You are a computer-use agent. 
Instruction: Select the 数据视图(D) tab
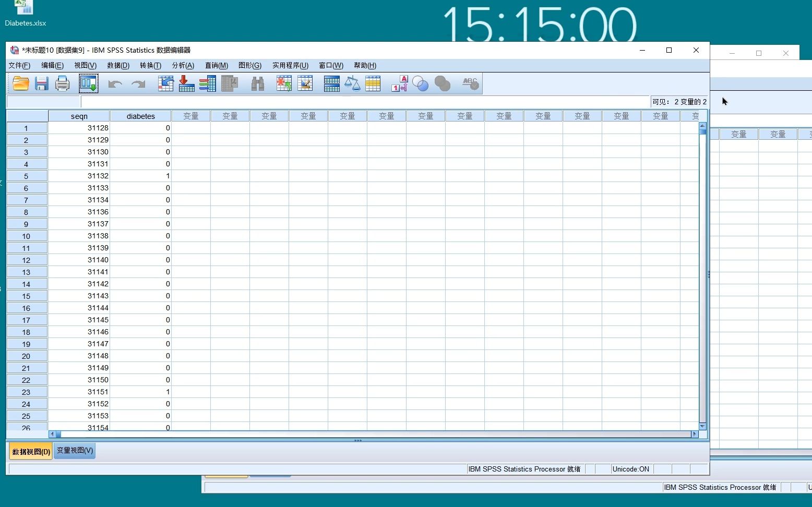(x=31, y=451)
